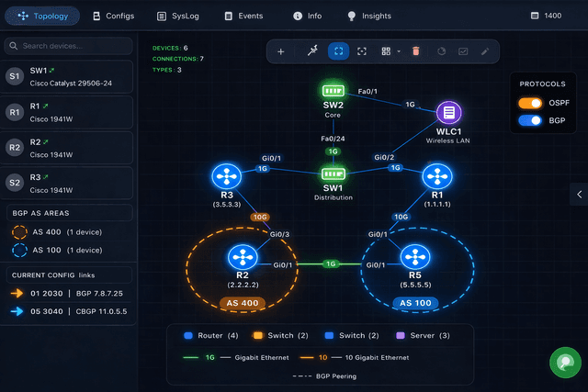The image size is (588, 392).
Task: Click the green chat bubble icon
Action: [x=563, y=363]
